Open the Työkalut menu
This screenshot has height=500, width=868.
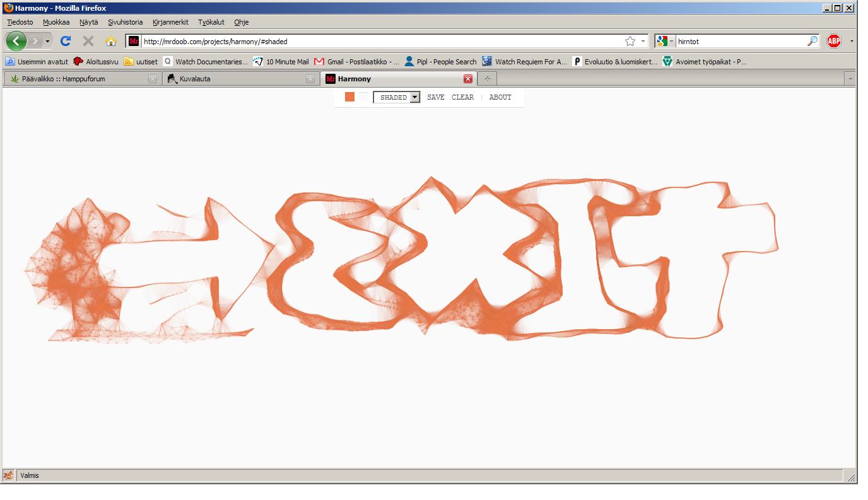(x=211, y=22)
